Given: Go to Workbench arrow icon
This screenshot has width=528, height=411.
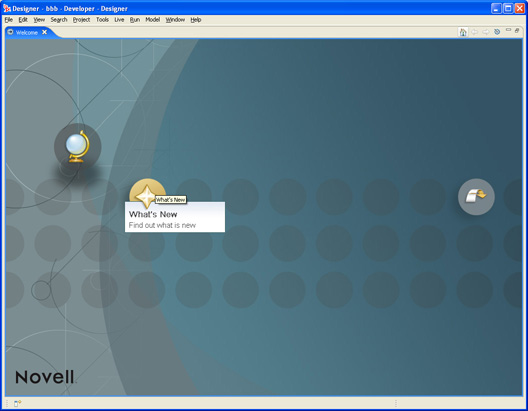Looking at the screenshot, I should pos(476,197).
